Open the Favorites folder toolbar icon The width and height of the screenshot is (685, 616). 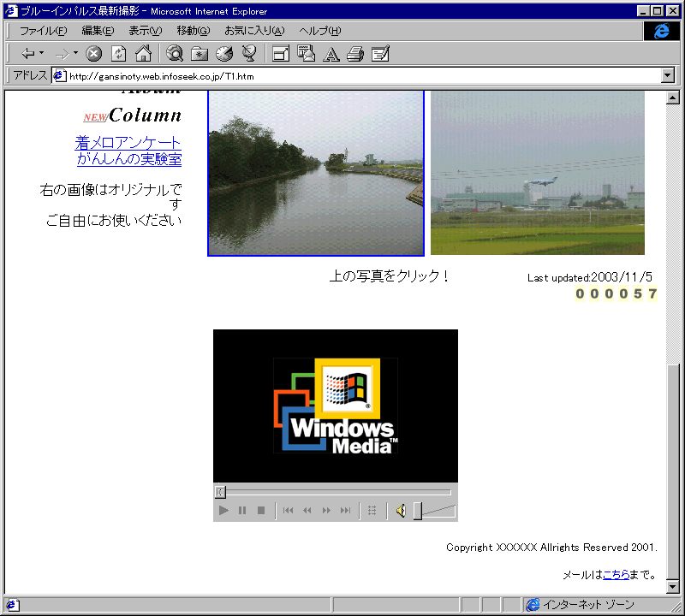(x=200, y=54)
